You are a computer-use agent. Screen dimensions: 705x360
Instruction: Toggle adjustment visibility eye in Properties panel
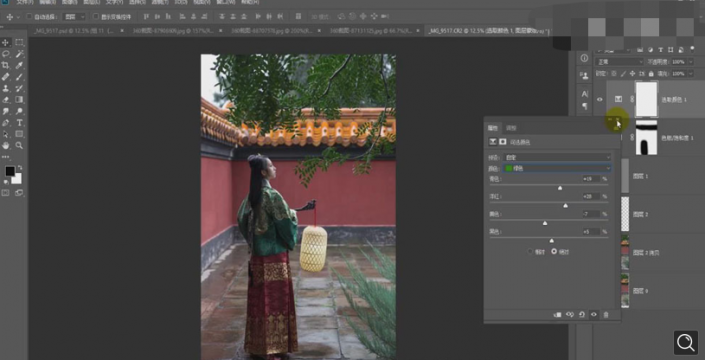593,315
